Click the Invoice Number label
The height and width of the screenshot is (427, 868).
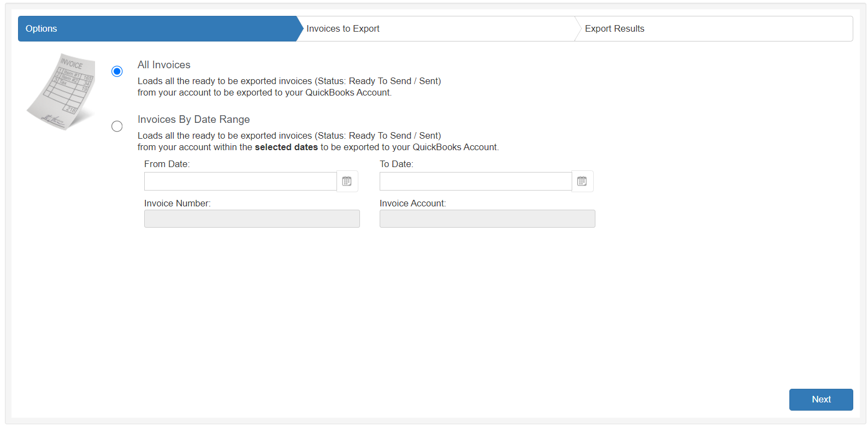[177, 204]
